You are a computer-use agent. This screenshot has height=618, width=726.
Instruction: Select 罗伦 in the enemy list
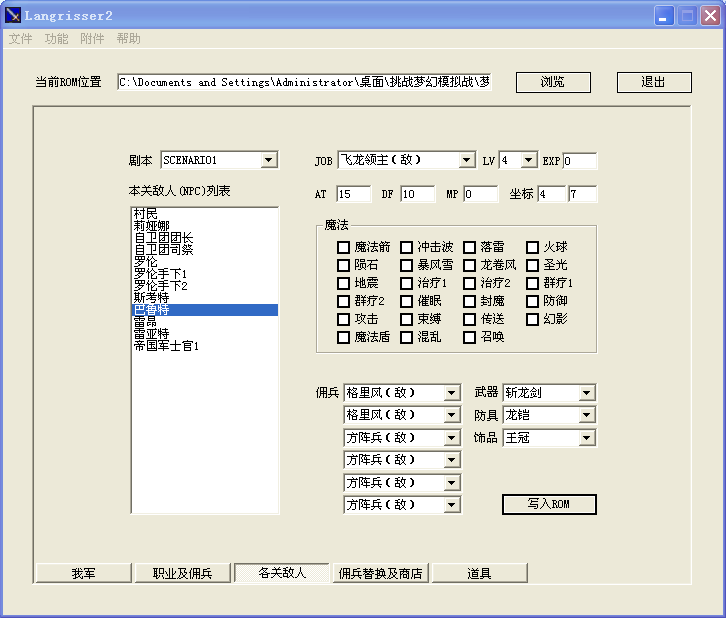pyautogui.click(x=205, y=262)
